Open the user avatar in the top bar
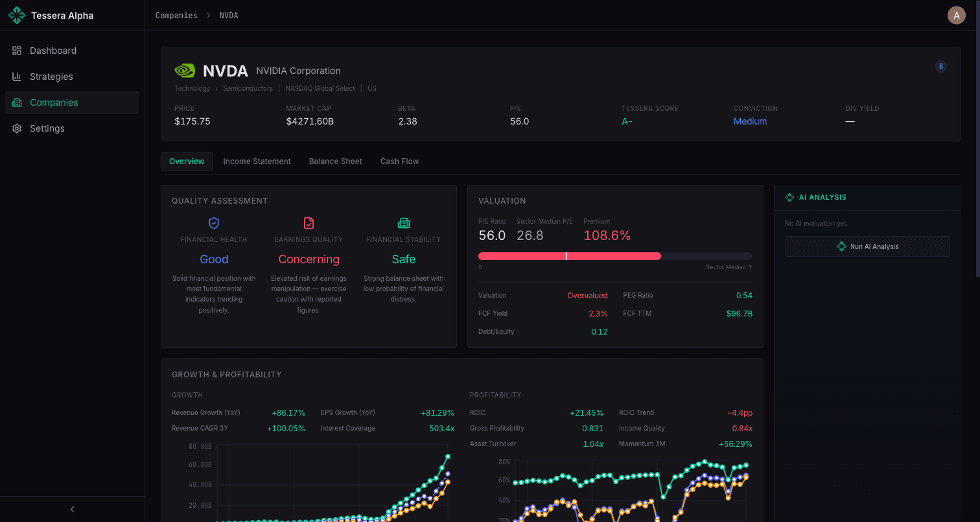Viewport: 980px width, 522px height. coord(957,15)
